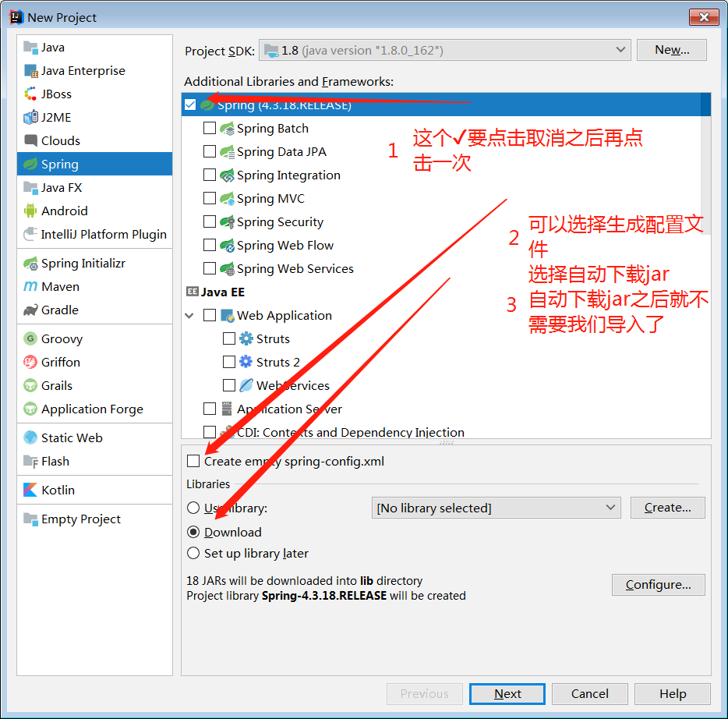The image size is (728, 719).
Task: Select the Kotlin logo icon
Action: [x=30, y=490]
